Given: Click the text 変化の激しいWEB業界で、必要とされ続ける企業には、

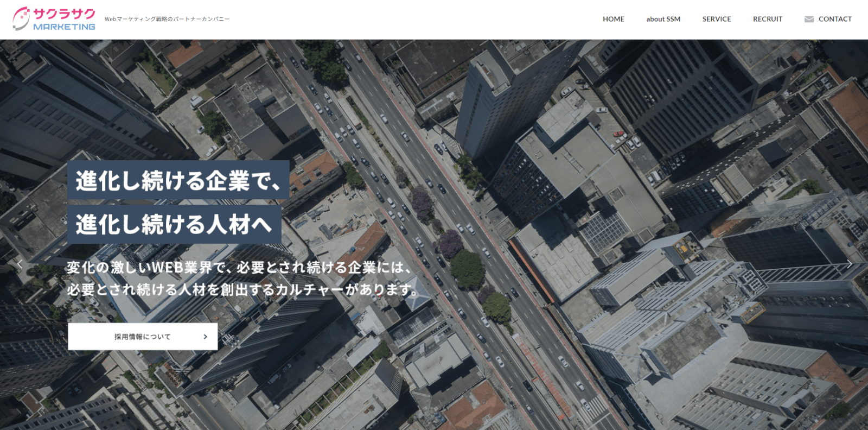Looking at the screenshot, I should pos(239,267).
